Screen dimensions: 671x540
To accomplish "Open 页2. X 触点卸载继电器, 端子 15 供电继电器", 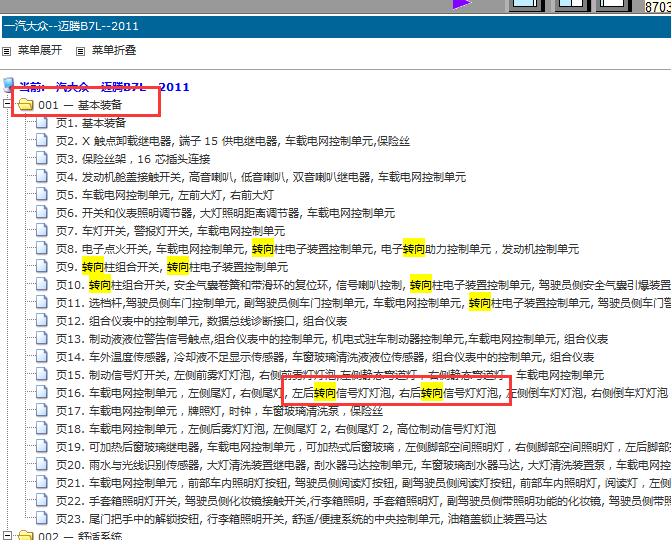I will 233,141.
